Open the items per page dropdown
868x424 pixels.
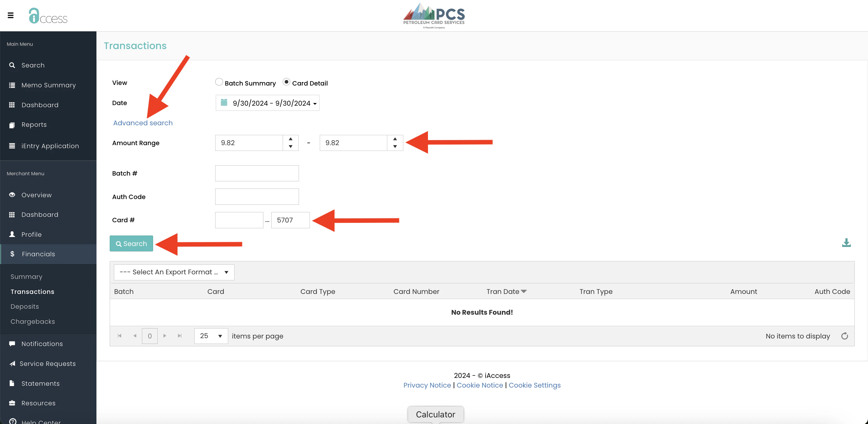[211, 336]
